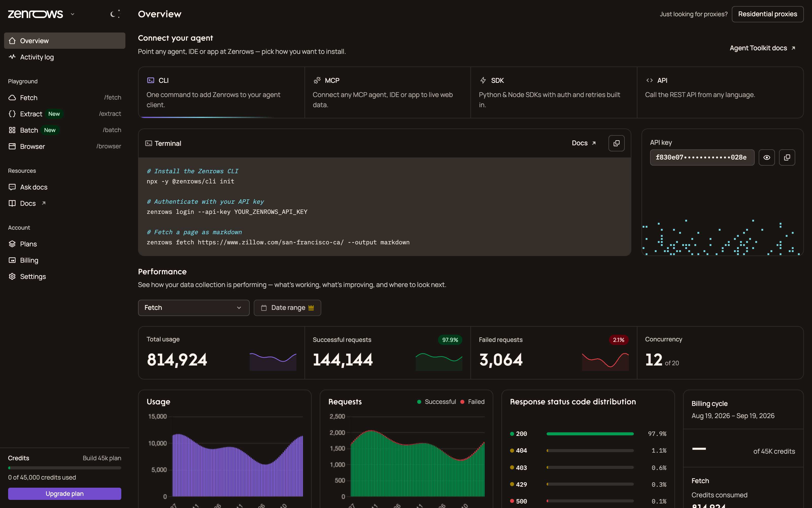Toggle the Successful legend in Requests
This screenshot has height=508, width=812.
tap(436, 402)
